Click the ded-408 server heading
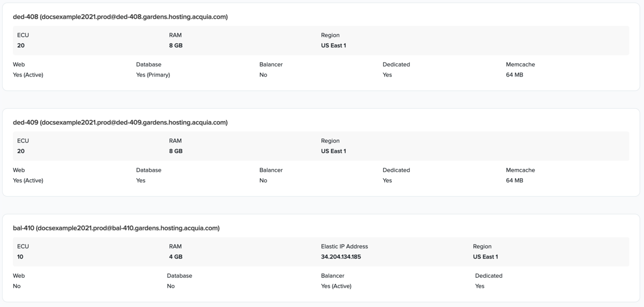Viewport: 644px width, 307px height. 120,17
